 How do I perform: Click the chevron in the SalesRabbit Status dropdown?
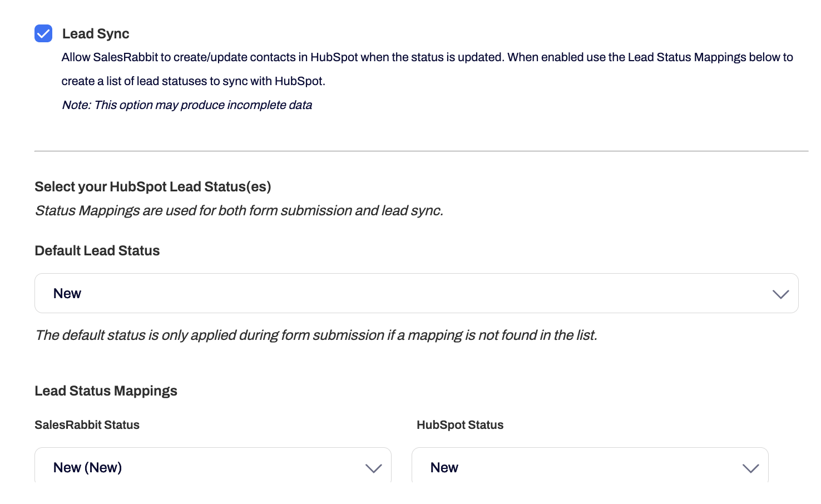[x=373, y=468]
